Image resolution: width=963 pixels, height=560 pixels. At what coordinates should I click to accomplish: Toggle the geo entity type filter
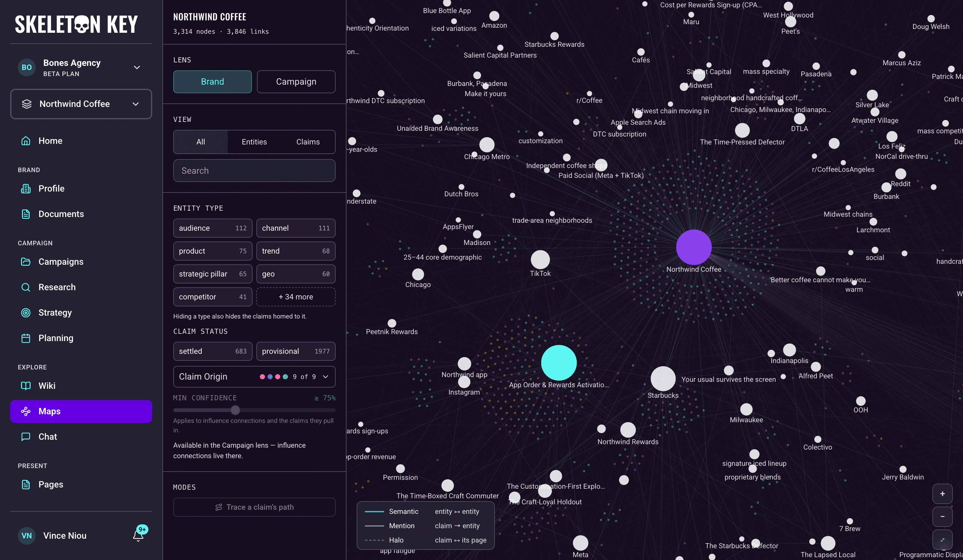coord(296,274)
